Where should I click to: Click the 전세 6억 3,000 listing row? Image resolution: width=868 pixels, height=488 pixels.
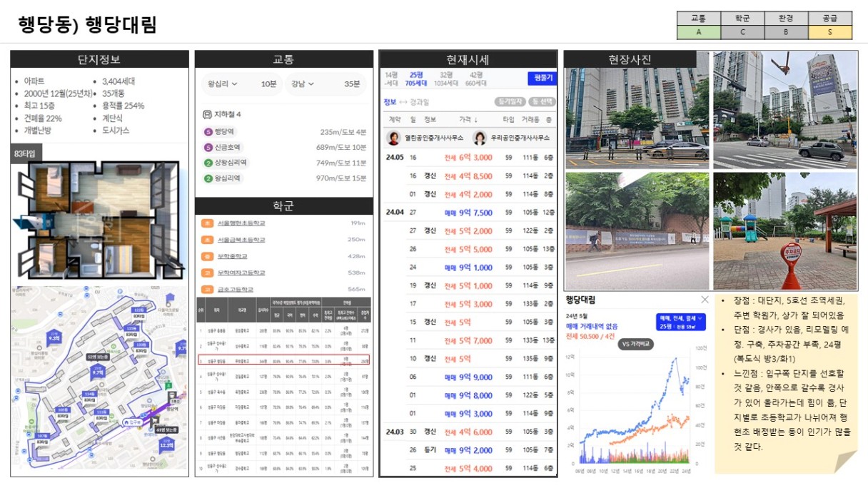click(468, 158)
